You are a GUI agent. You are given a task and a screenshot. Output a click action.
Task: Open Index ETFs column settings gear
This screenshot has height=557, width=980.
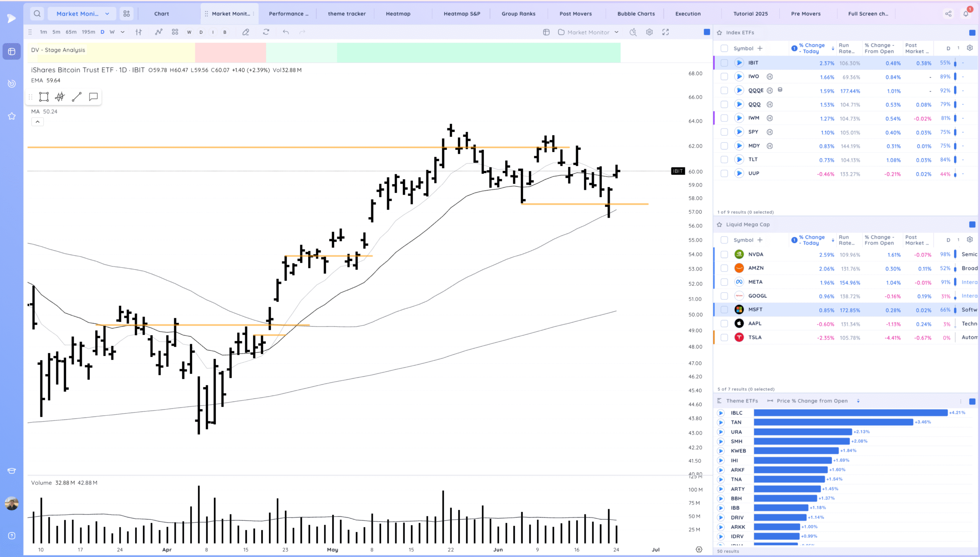pos(970,48)
